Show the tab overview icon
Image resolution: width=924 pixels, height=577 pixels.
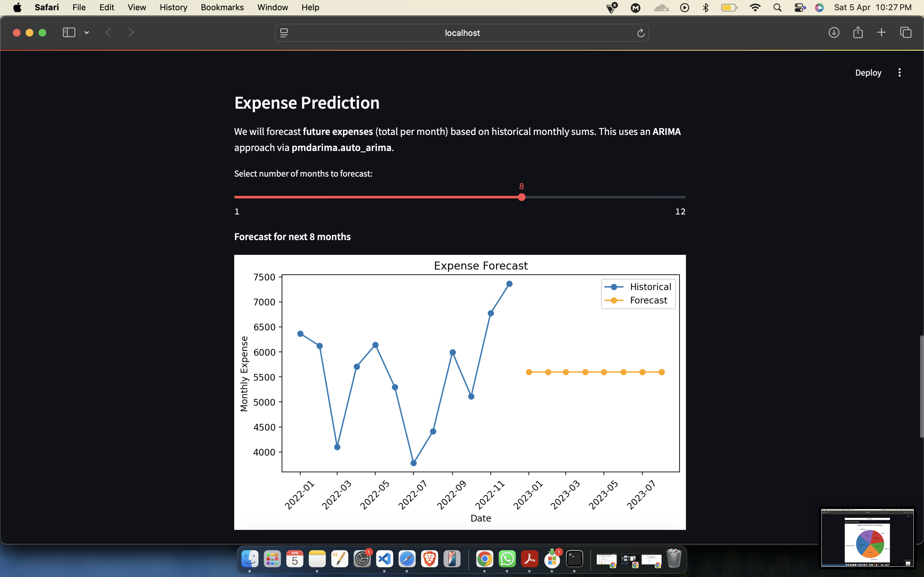[x=906, y=32]
